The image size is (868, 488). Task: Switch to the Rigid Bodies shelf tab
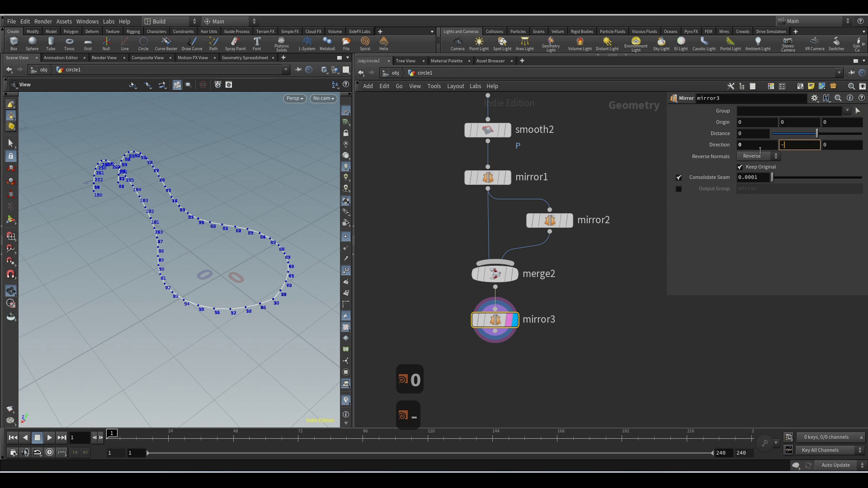coord(581,31)
